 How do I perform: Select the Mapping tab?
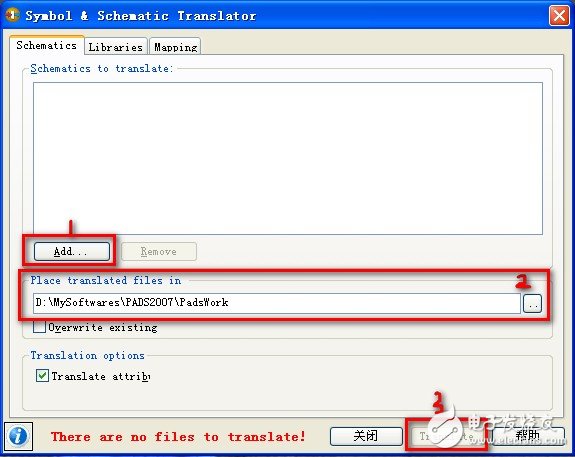[175, 47]
